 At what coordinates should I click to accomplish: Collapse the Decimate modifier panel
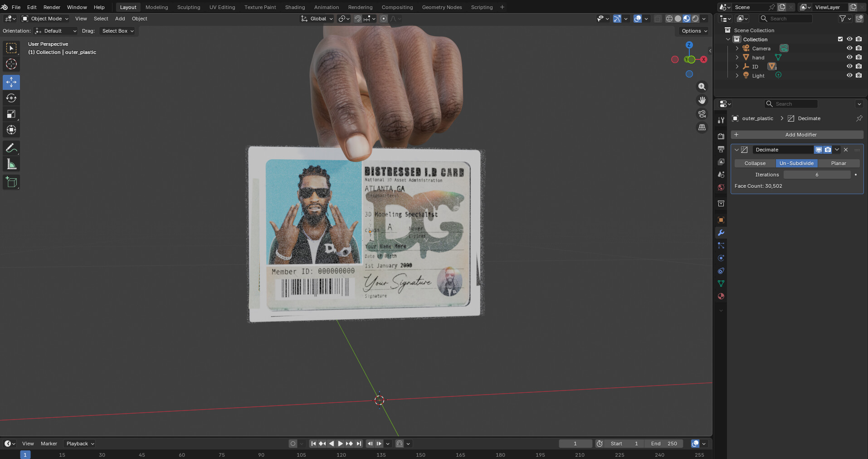(x=736, y=150)
